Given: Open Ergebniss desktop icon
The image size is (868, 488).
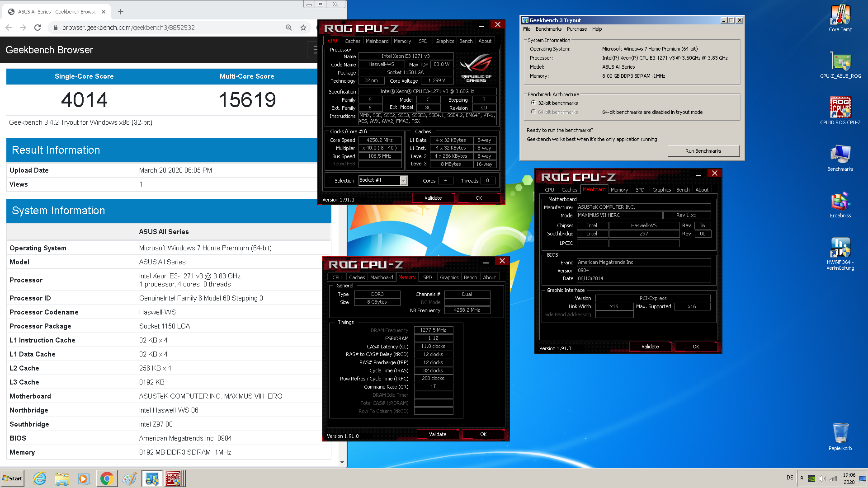Looking at the screenshot, I should click(840, 205).
